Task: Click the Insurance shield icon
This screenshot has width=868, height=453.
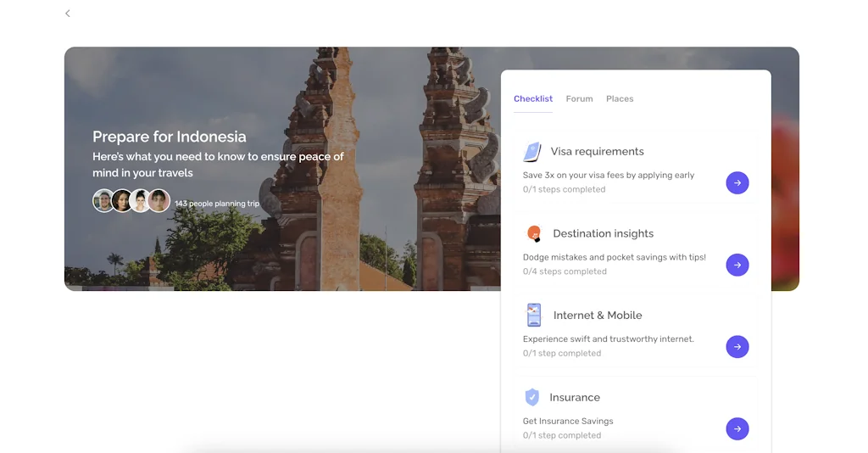Action: pos(531,397)
